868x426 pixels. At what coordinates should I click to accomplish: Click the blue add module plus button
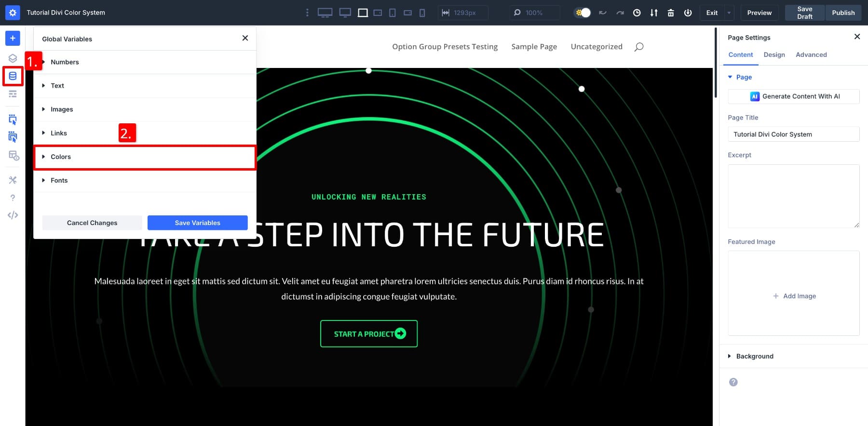(x=13, y=38)
